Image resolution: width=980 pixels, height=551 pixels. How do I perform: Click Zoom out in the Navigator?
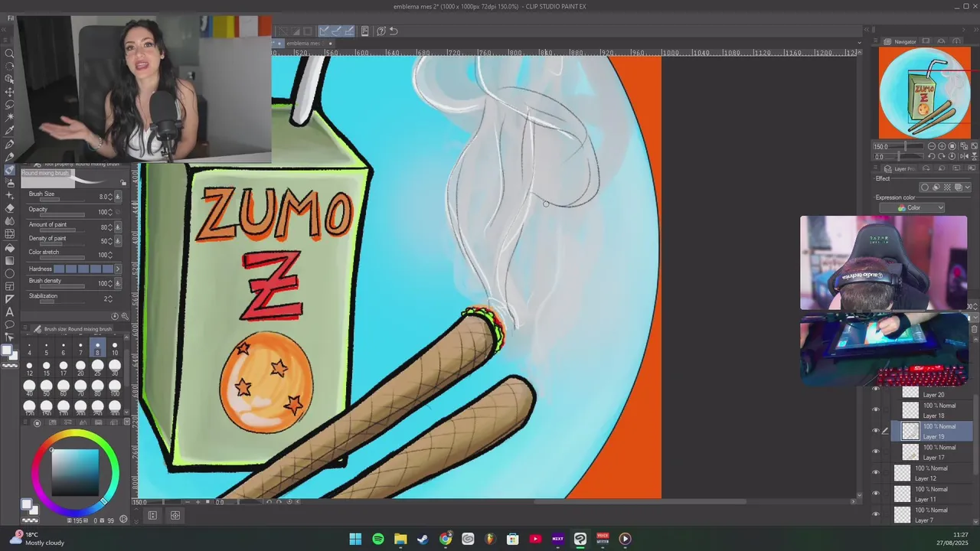(931, 146)
